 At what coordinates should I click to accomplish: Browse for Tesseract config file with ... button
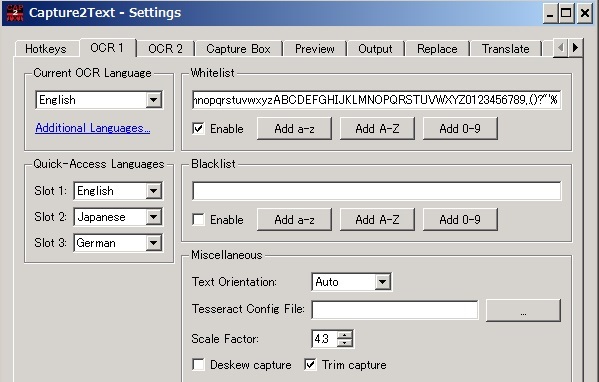[x=523, y=310]
